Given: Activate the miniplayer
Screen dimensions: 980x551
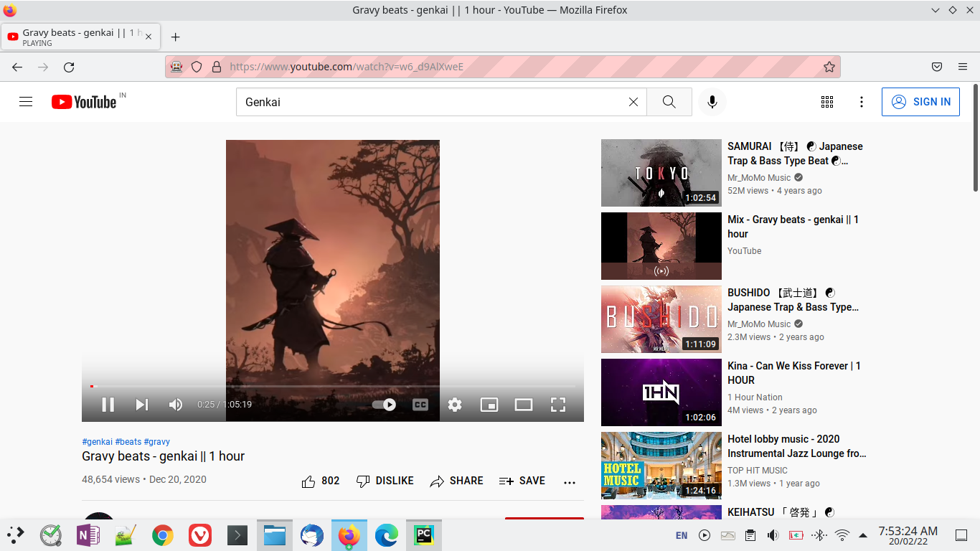Looking at the screenshot, I should (489, 405).
